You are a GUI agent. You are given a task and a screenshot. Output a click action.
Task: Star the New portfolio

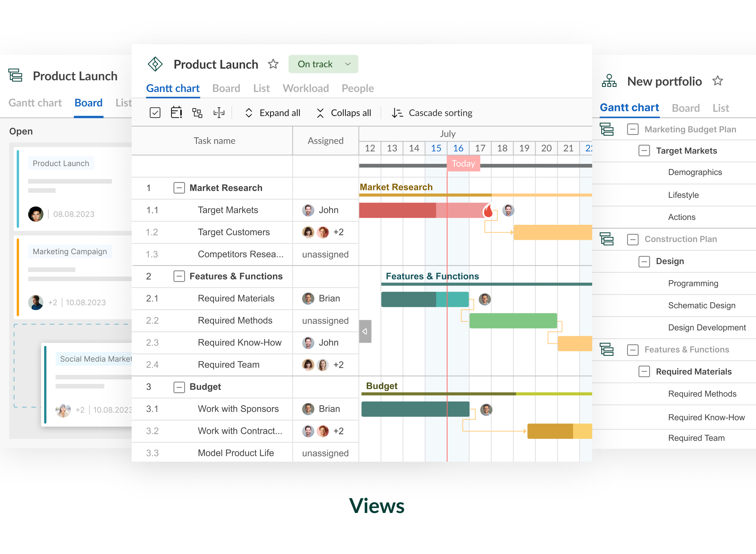point(718,81)
